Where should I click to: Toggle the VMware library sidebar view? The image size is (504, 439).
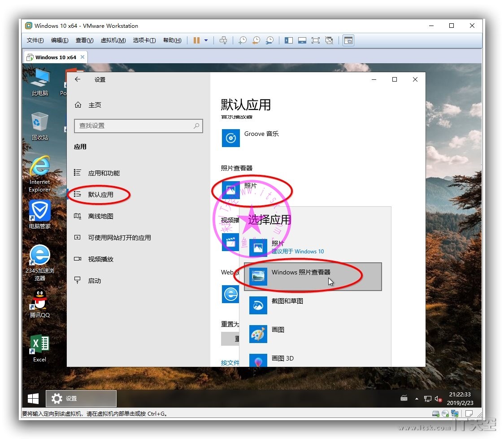pyautogui.click(x=289, y=40)
